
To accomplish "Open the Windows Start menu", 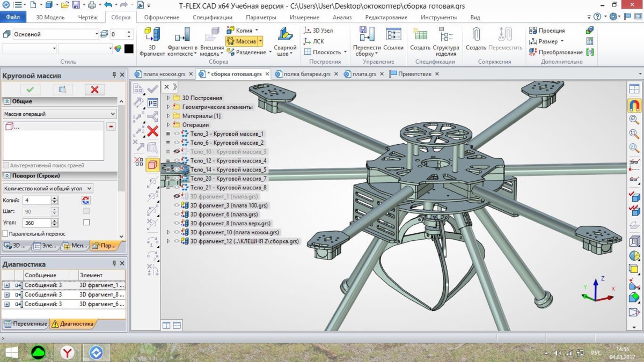I will coord(11,352).
